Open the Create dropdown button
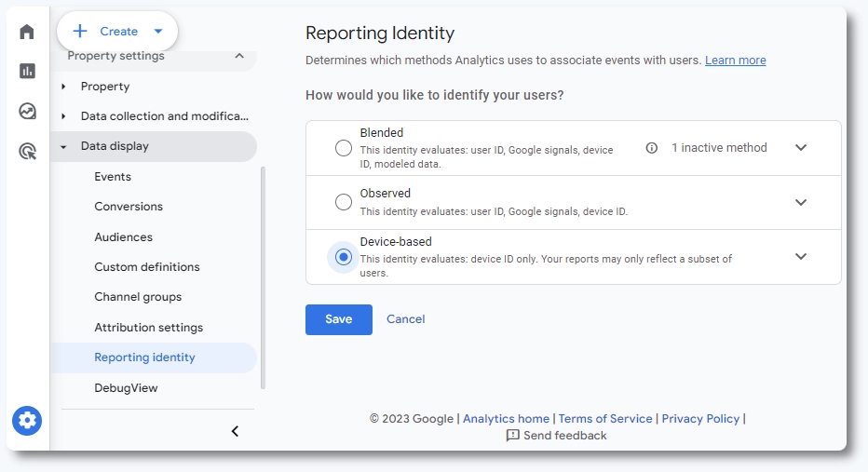868x472 pixels. click(x=117, y=32)
